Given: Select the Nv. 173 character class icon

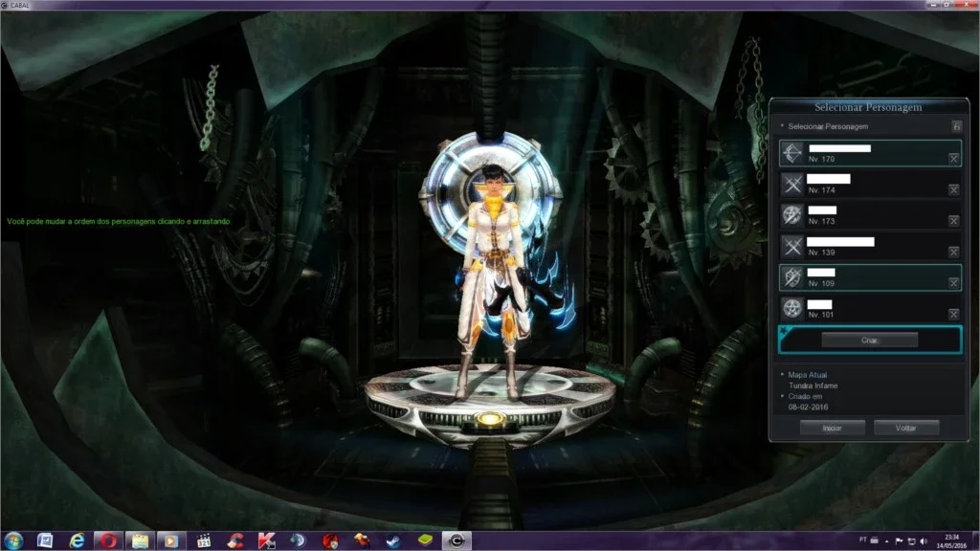Looking at the screenshot, I should coord(792,215).
